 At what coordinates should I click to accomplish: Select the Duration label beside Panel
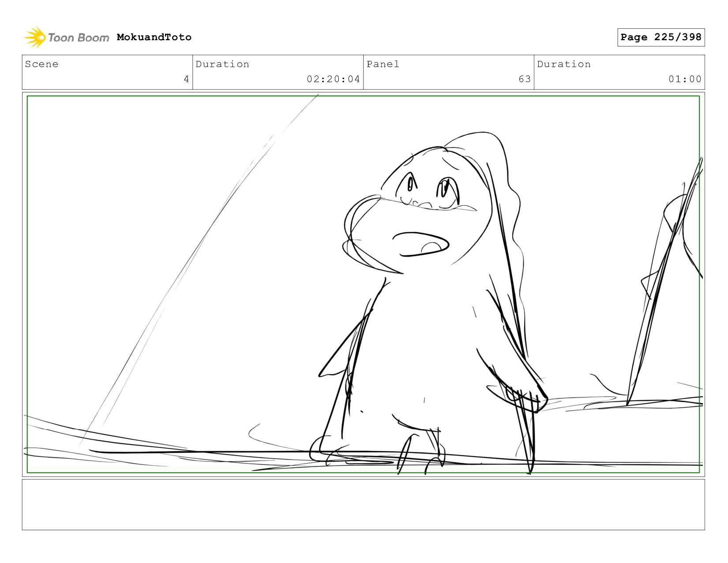click(564, 64)
